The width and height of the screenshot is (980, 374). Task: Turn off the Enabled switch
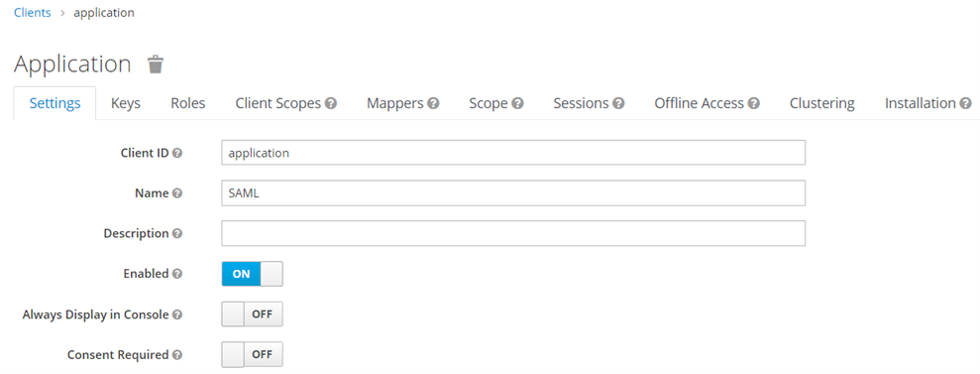pyautogui.click(x=253, y=274)
